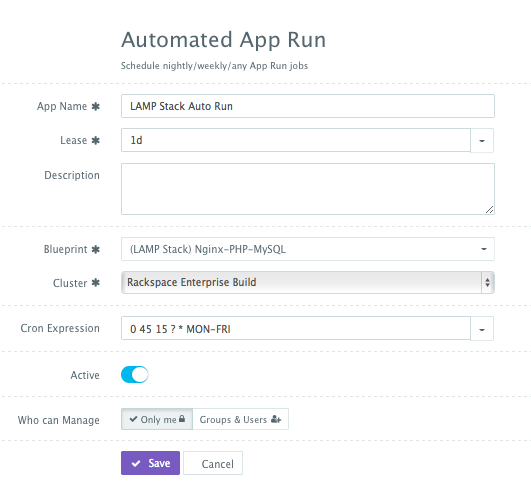The width and height of the screenshot is (531, 485).
Task: Click the add-user icon in Groups & Users
Action: 276,419
